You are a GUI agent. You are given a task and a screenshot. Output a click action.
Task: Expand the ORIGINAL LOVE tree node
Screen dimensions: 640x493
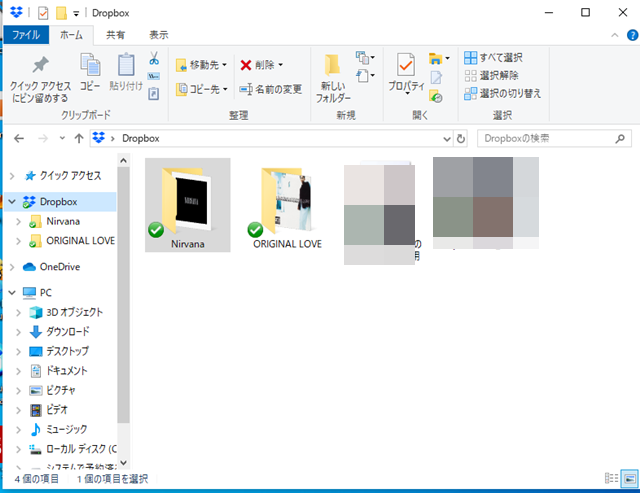pyautogui.click(x=18, y=241)
